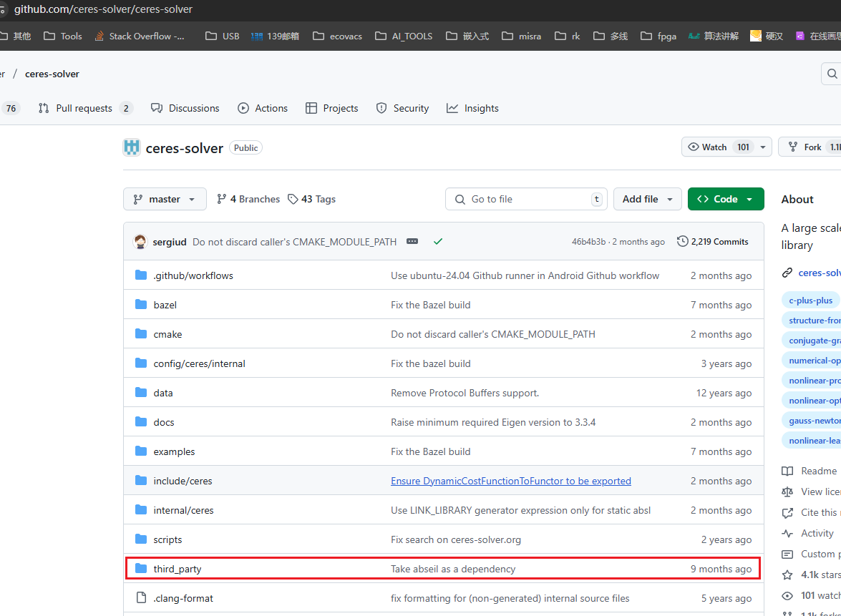Open the third_party folder

pos(178,569)
